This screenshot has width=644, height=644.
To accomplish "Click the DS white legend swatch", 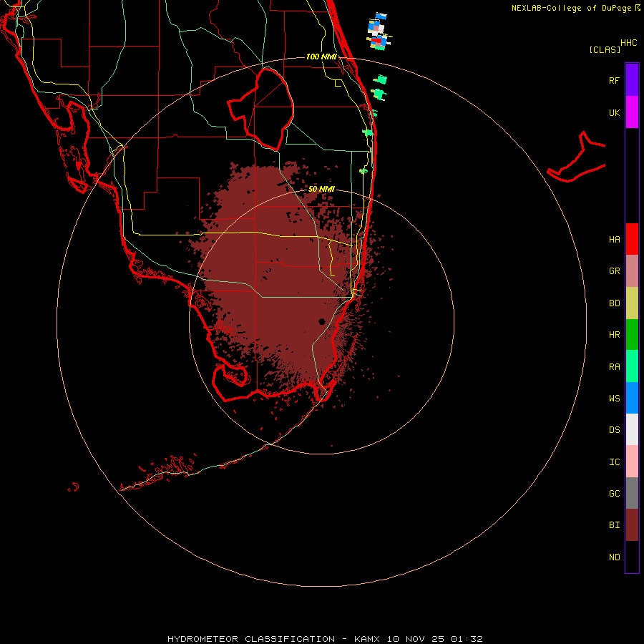I will [x=632, y=429].
